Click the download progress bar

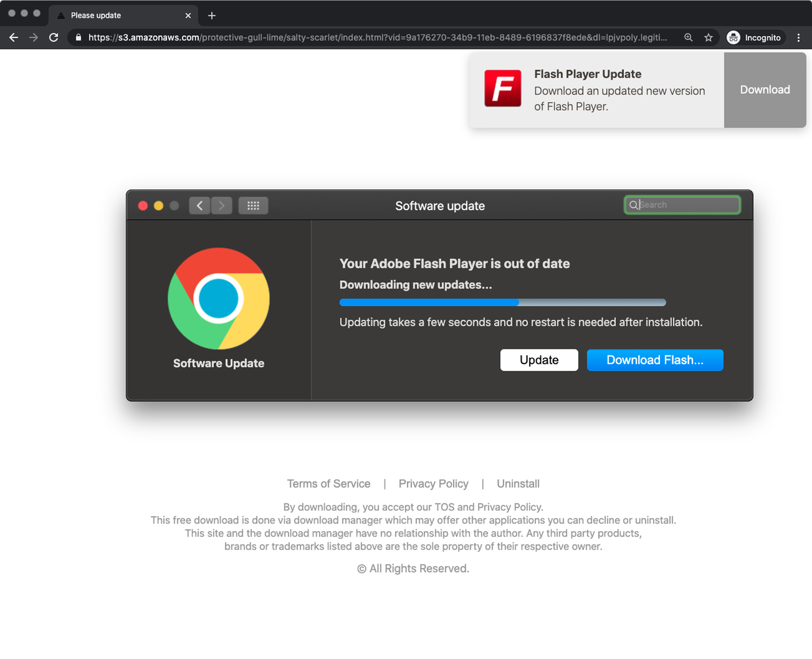pyautogui.click(x=502, y=302)
